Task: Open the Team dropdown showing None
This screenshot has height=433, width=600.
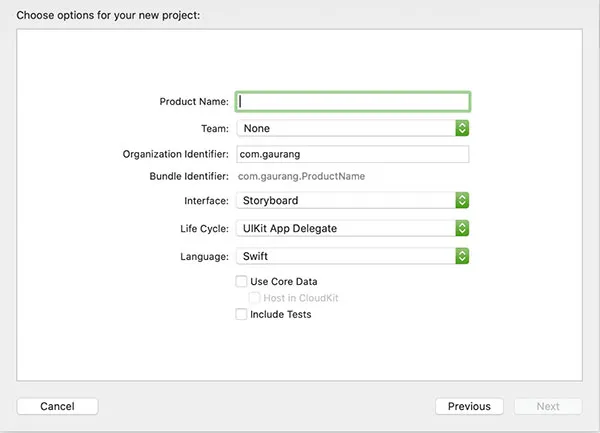Action: click(x=345, y=128)
